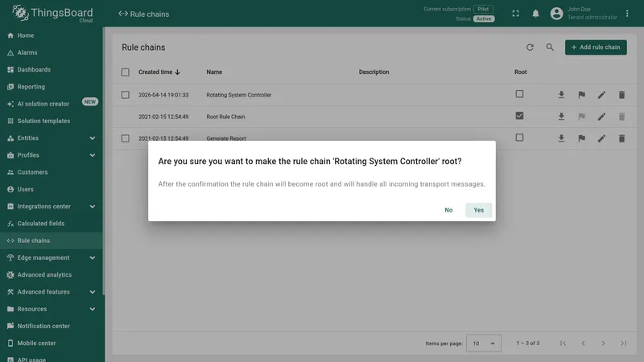
Task: Open Mobile center
Action: tap(52, 343)
